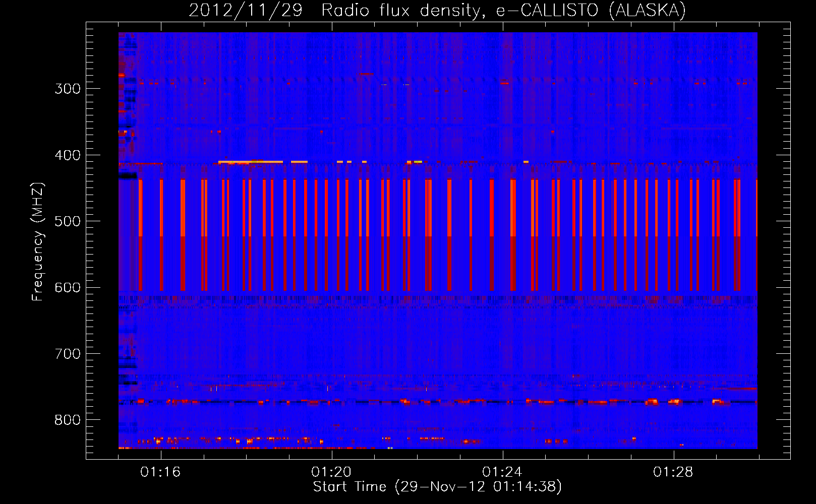816x504 pixels.
Task: Click the "Frequency (MHZ)" axis title
Action: [38, 241]
